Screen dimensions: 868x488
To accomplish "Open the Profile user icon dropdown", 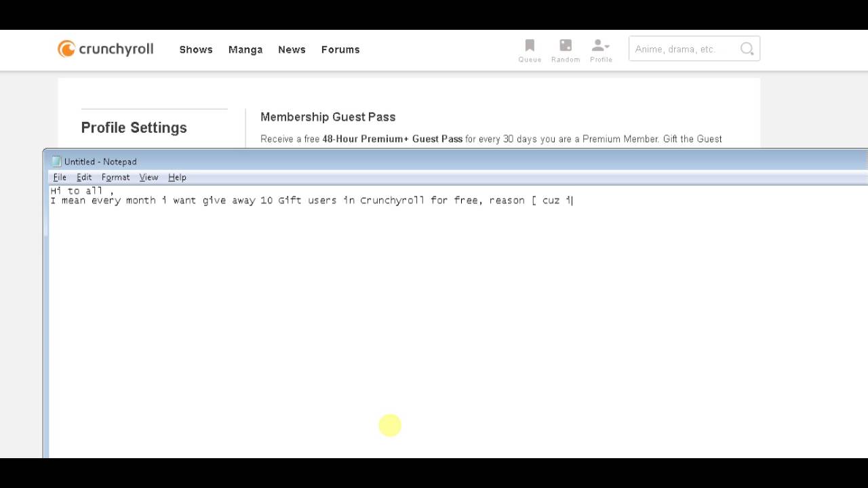I will [601, 45].
